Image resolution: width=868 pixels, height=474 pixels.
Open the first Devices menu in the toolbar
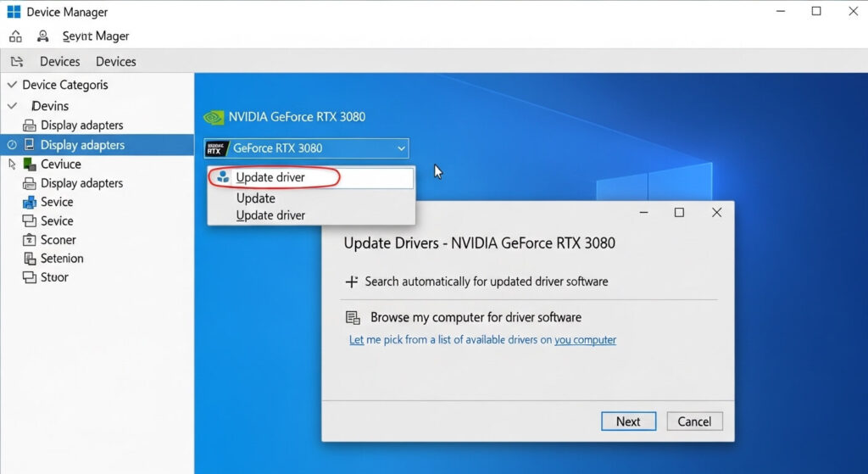pyautogui.click(x=59, y=62)
